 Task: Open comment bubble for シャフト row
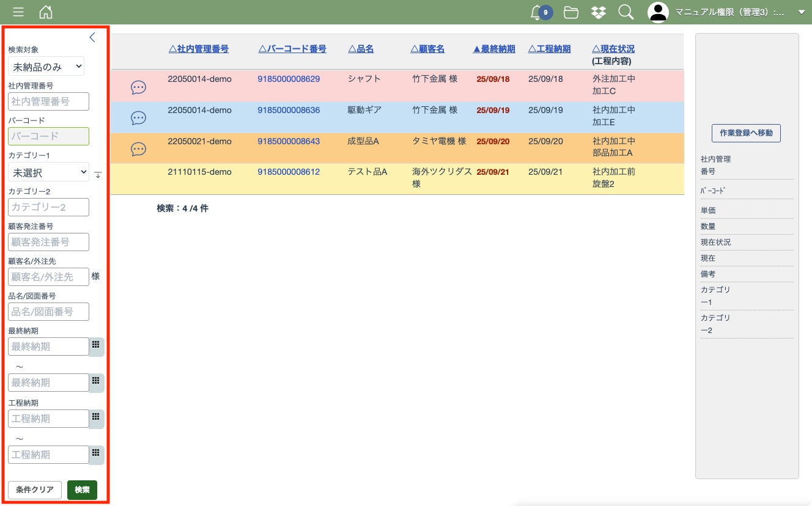coord(139,87)
